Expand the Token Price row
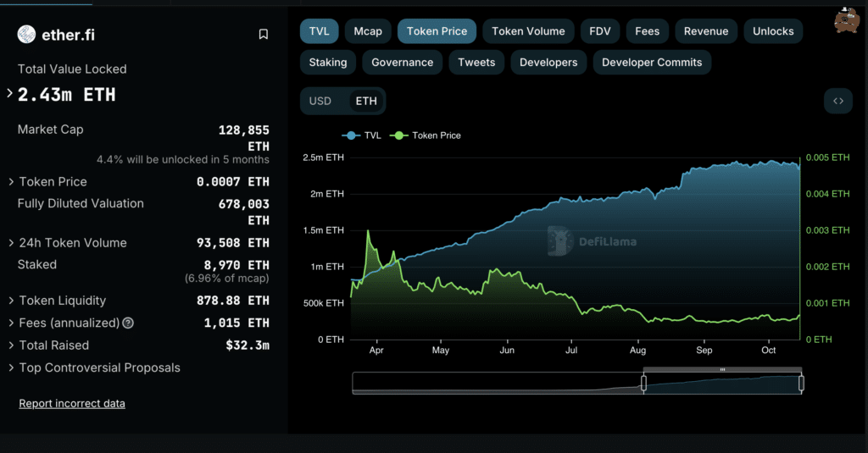The image size is (868, 453). point(11,182)
